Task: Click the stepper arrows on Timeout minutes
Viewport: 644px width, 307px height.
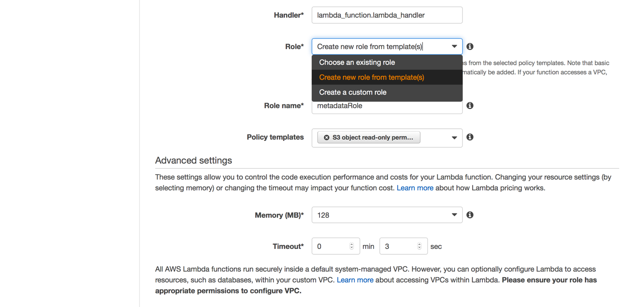Action: 351,246
